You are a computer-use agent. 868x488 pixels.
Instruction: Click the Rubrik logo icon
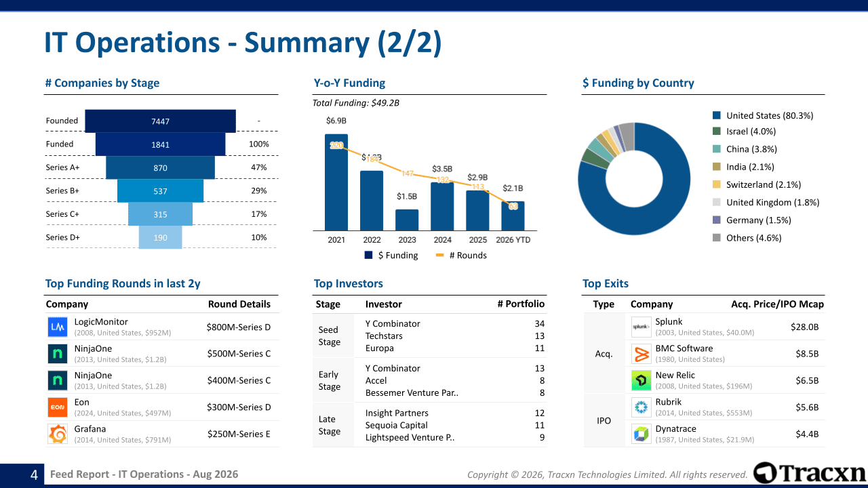[641, 407]
